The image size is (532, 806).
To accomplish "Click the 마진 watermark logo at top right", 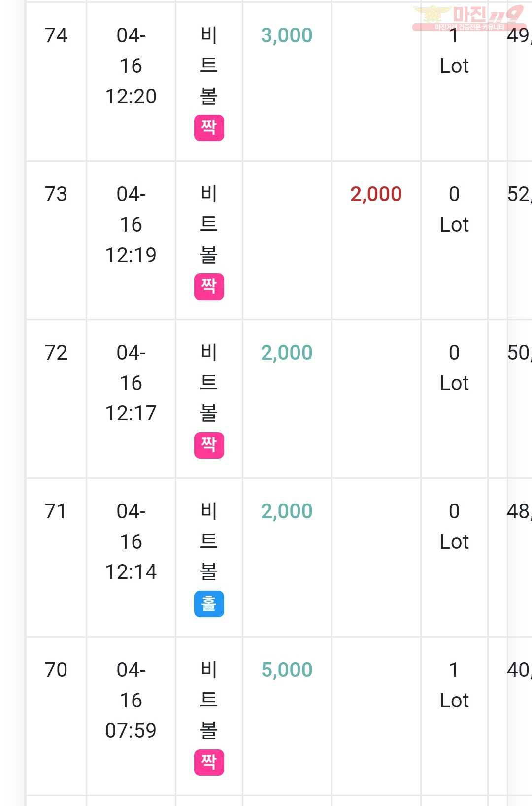I will [x=469, y=18].
